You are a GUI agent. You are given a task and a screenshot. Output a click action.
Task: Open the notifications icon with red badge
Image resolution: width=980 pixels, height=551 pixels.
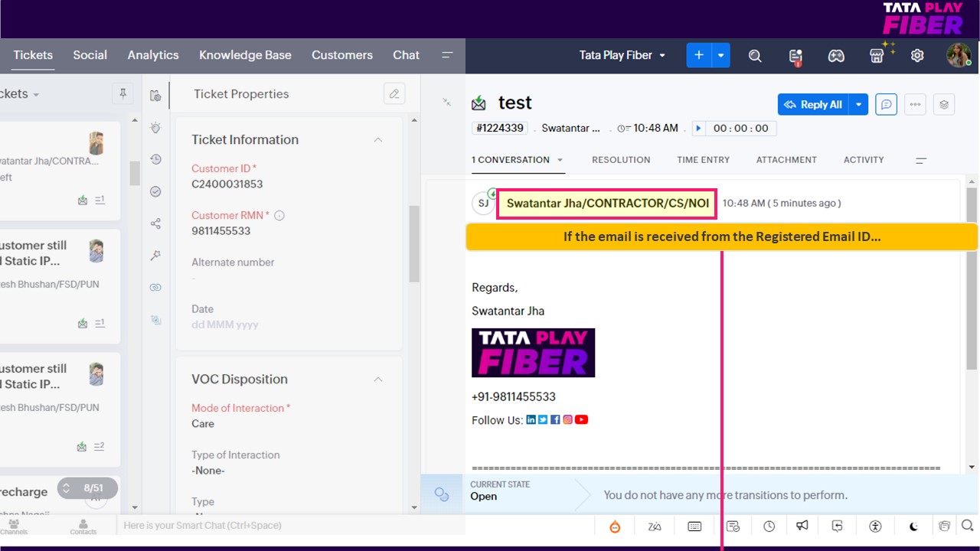[x=795, y=56]
